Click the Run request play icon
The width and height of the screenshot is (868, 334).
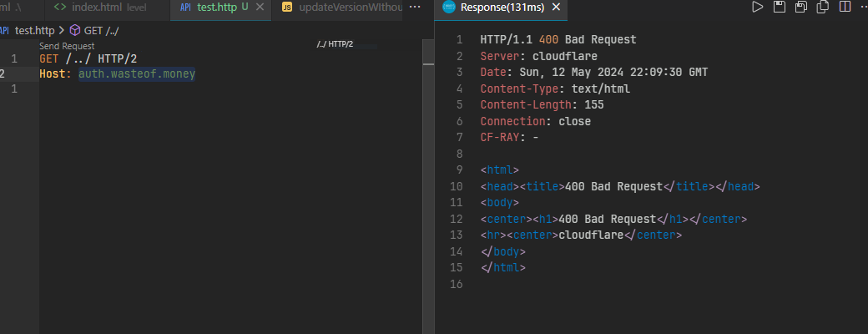point(758,8)
